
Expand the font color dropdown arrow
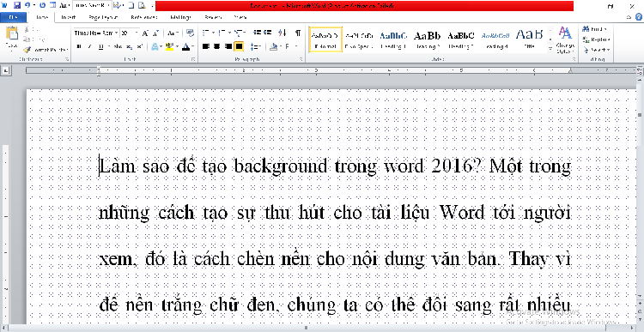point(193,46)
